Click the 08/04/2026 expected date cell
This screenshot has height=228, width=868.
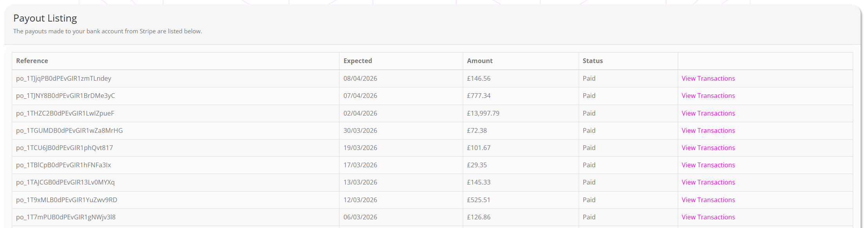(360, 78)
